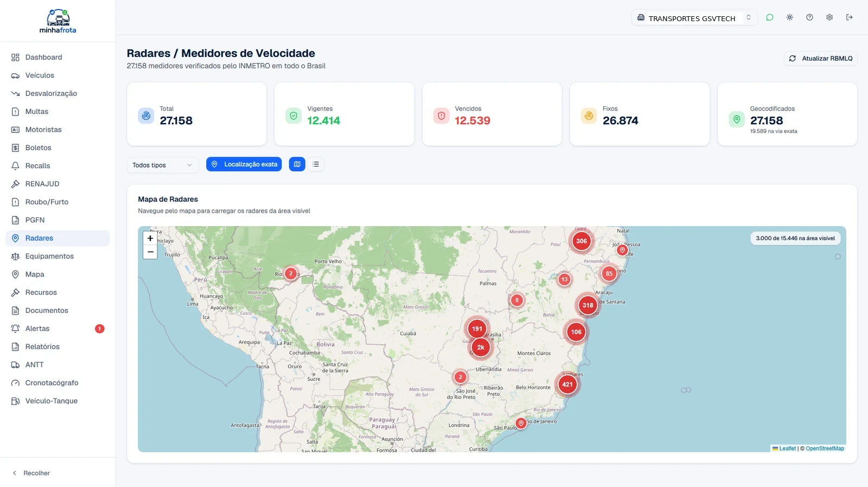Open the OpenStreetMap attribution link
868x487 pixels.
[825, 448]
